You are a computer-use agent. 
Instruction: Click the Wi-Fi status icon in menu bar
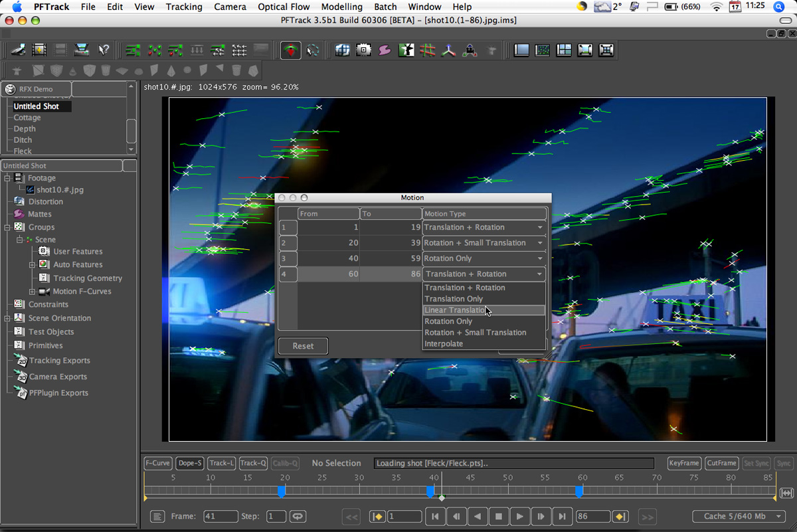coord(716,7)
